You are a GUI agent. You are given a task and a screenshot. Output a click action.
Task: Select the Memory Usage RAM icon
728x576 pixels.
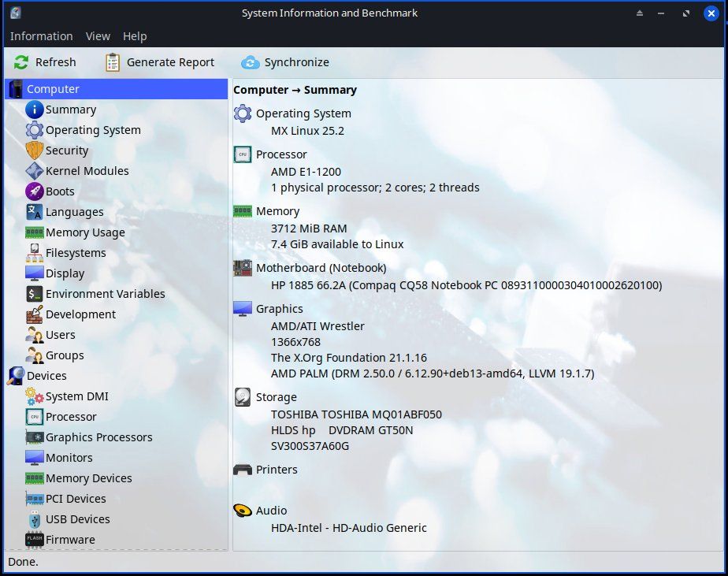point(35,232)
